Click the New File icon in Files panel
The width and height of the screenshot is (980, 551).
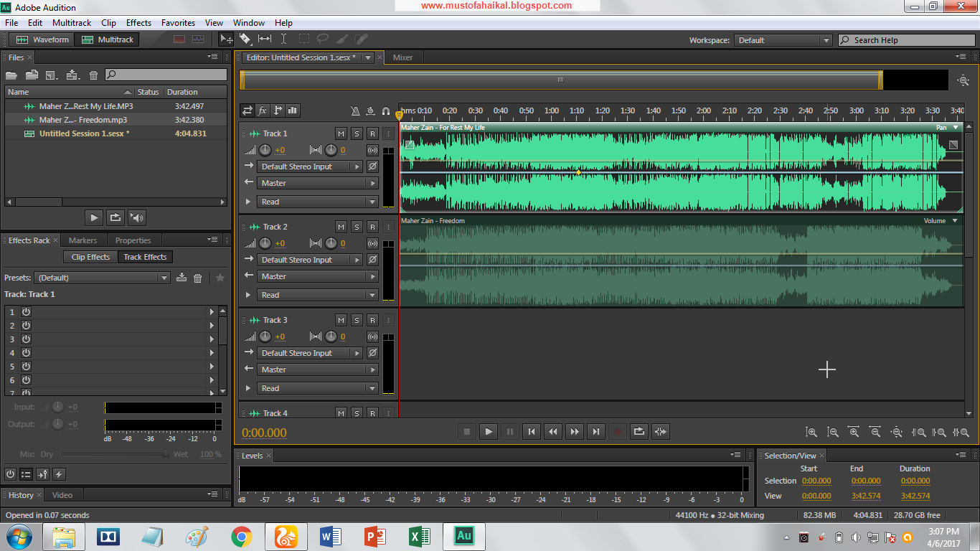click(51, 75)
